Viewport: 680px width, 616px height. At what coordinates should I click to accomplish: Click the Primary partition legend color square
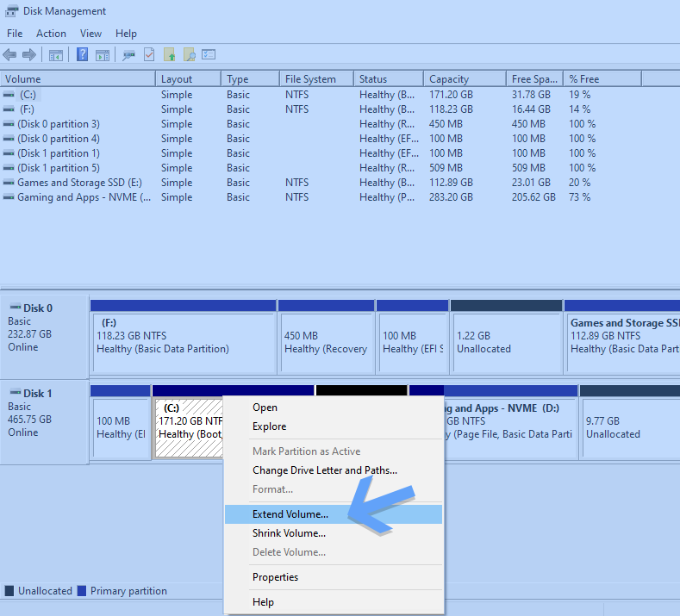tap(82, 591)
